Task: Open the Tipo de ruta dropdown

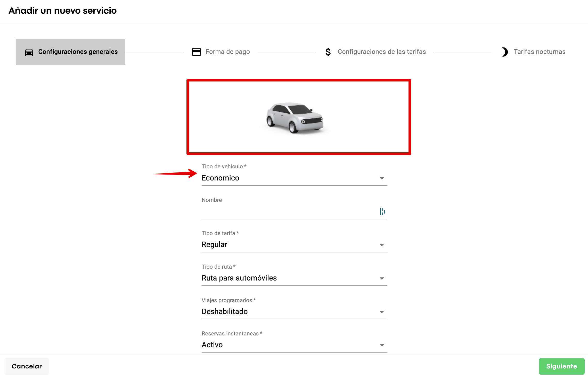Action: [x=382, y=278]
